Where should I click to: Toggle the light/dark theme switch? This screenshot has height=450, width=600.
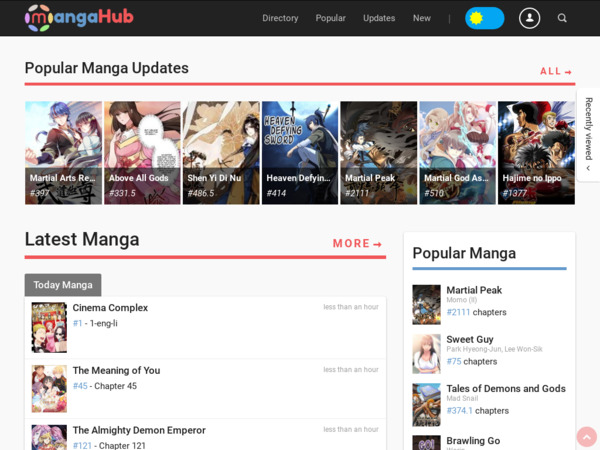[x=484, y=18]
